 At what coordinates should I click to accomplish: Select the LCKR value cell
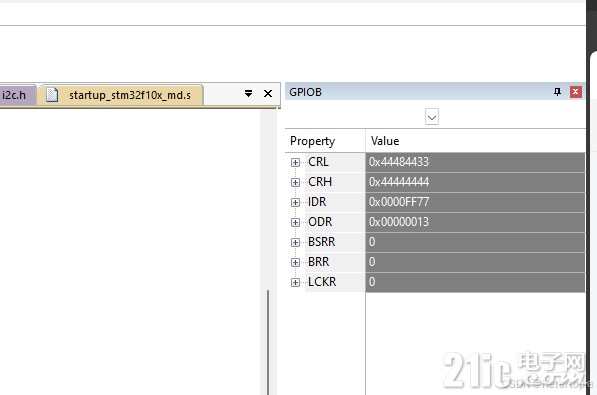coord(475,282)
